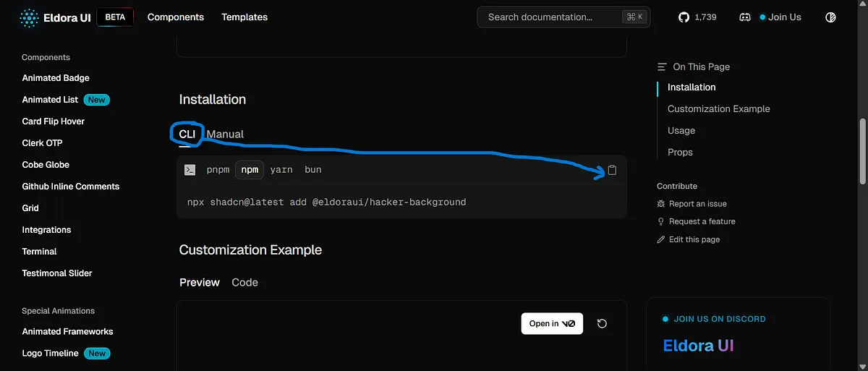Image resolution: width=868 pixels, height=371 pixels.
Task: Open Animated List in sidebar
Action: (x=50, y=100)
